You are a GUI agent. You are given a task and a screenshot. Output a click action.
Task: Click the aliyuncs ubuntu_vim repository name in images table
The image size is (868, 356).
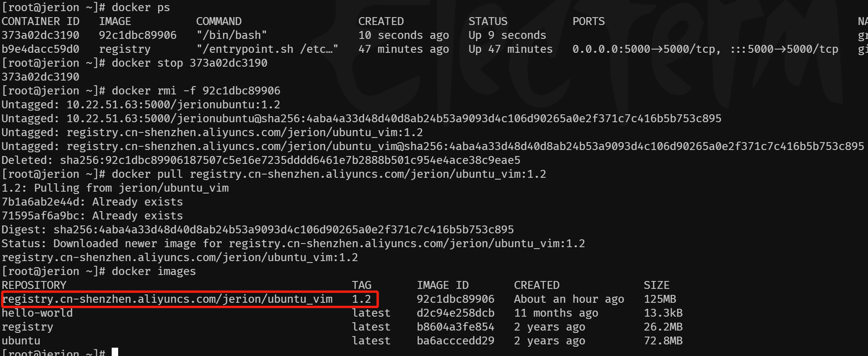coord(167,299)
